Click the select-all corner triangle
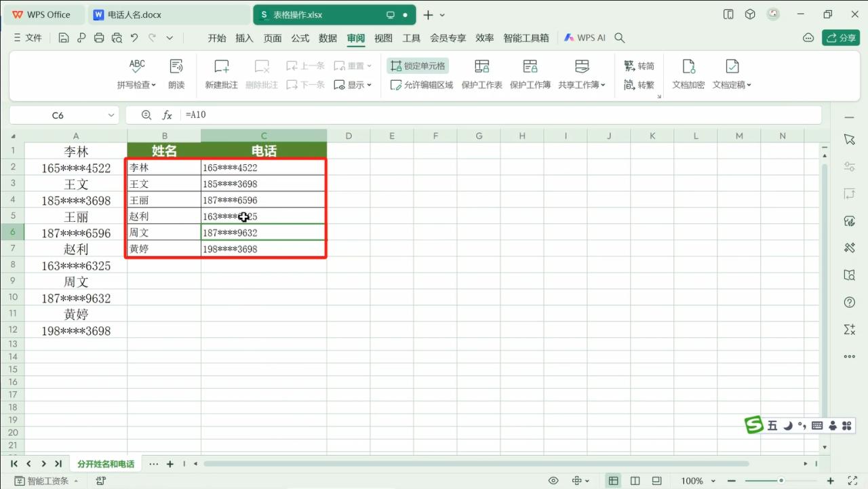 click(x=13, y=136)
